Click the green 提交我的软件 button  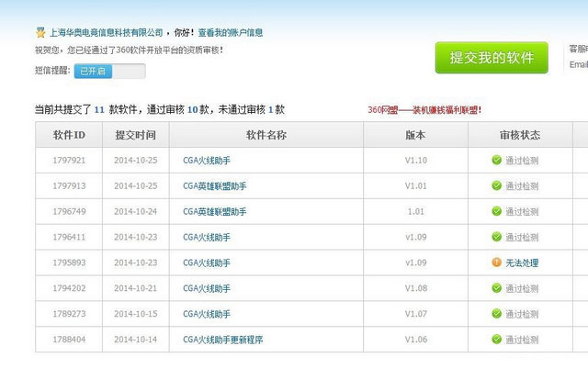492,58
